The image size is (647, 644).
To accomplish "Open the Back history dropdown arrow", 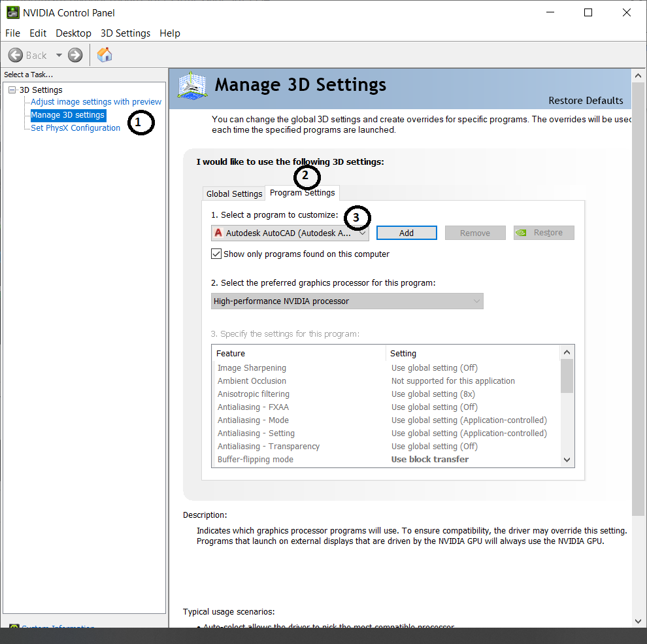I will (59, 55).
